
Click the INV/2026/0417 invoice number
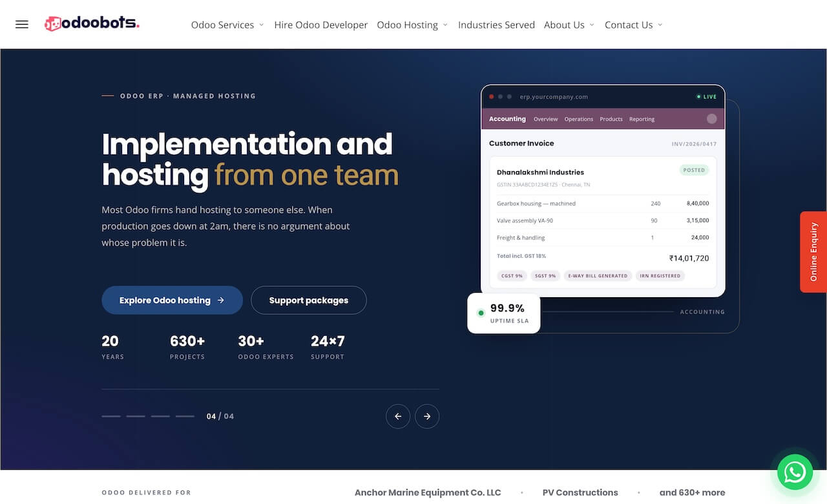[694, 144]
